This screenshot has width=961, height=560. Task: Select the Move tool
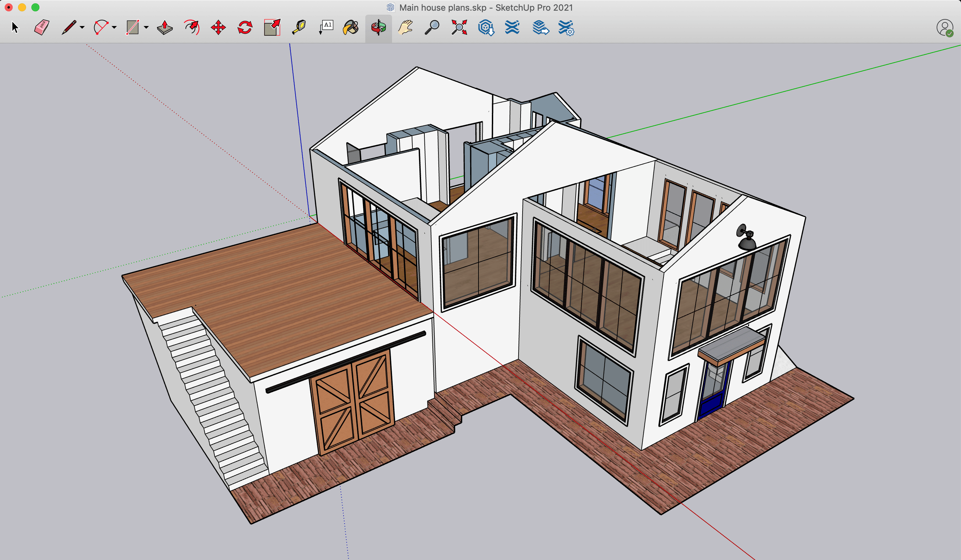coord(218,27)
